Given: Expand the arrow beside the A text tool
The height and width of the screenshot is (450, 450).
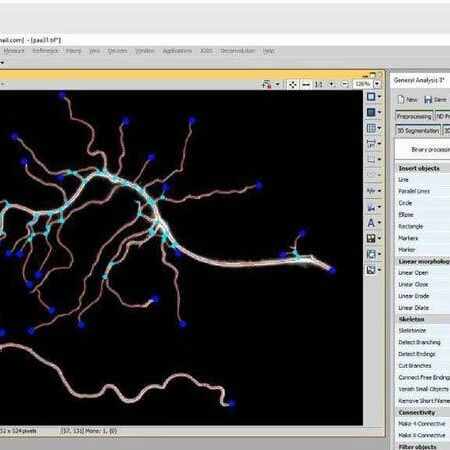Looking at the screenshot, I should pos(379,223).
